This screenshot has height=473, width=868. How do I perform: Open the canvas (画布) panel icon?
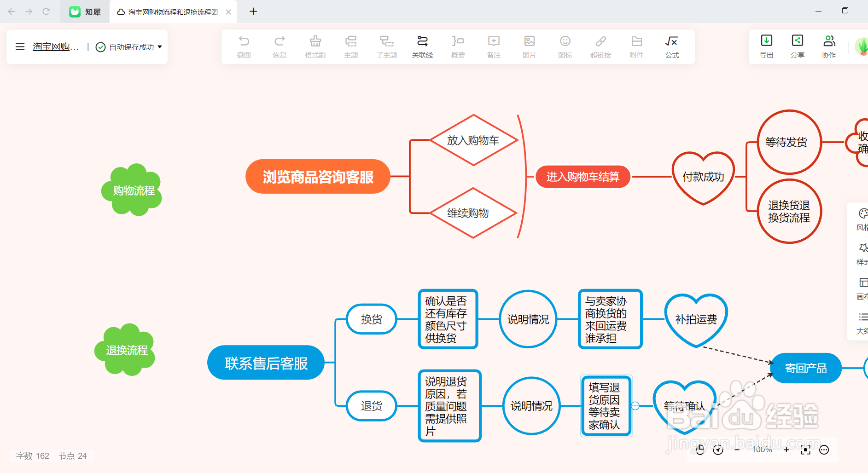pyautogui.click(x=863, y=283)
